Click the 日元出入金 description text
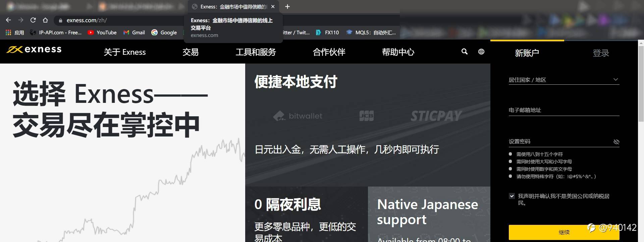The image size is (644, 242). pyautogui.click(x=347, y=150)
